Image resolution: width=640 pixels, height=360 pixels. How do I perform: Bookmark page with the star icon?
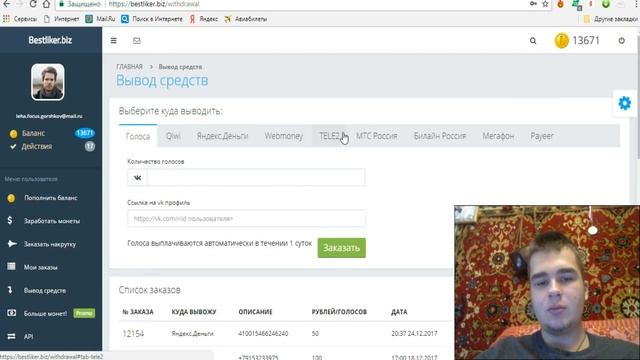coord(545,4)
